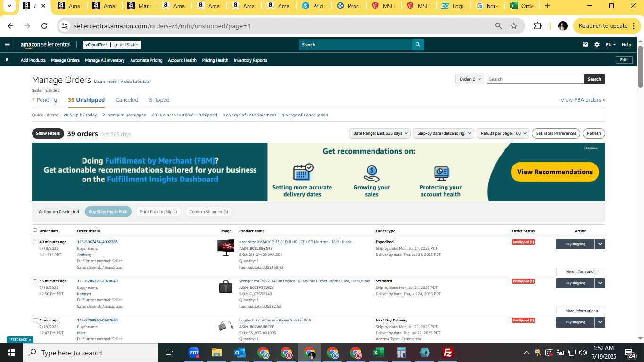Open Inventory Reports menu item
This screenshot has width=644, height=362.
[x=250, y=60]
